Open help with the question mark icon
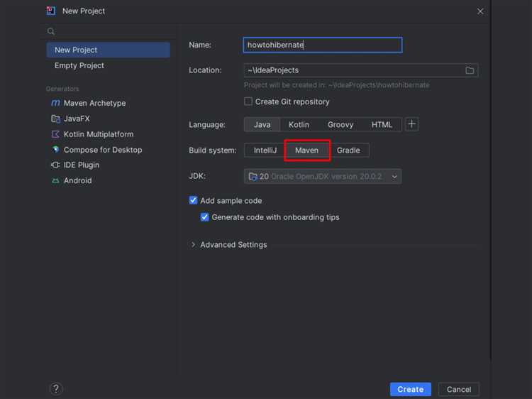The width and height of the screenshot is (532, 399). (56, 388)
